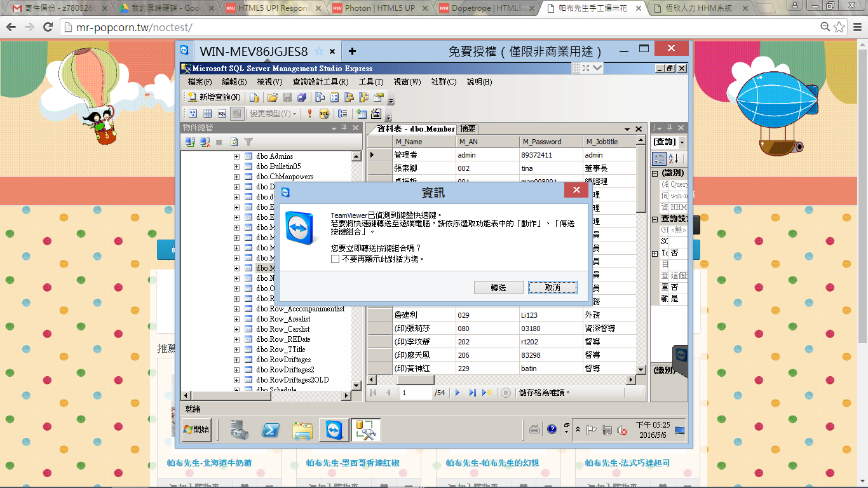Check the 不要再顯示此對話方塊 checkbox
Viewport: 868px width, 488px height.
point(335,259)
